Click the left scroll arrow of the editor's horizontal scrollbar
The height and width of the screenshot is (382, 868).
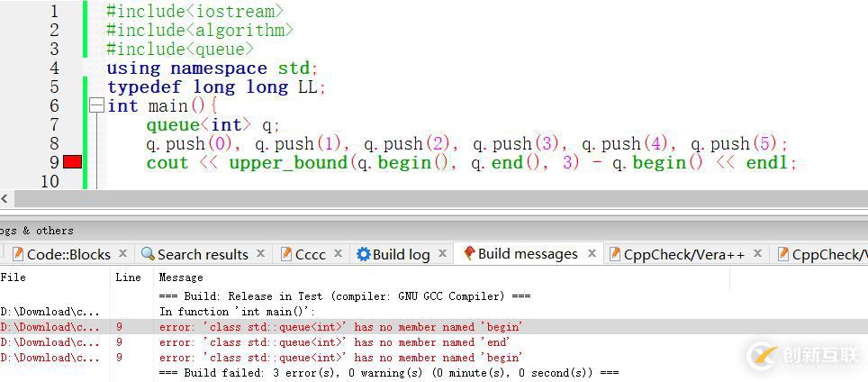tap(5, 198)
